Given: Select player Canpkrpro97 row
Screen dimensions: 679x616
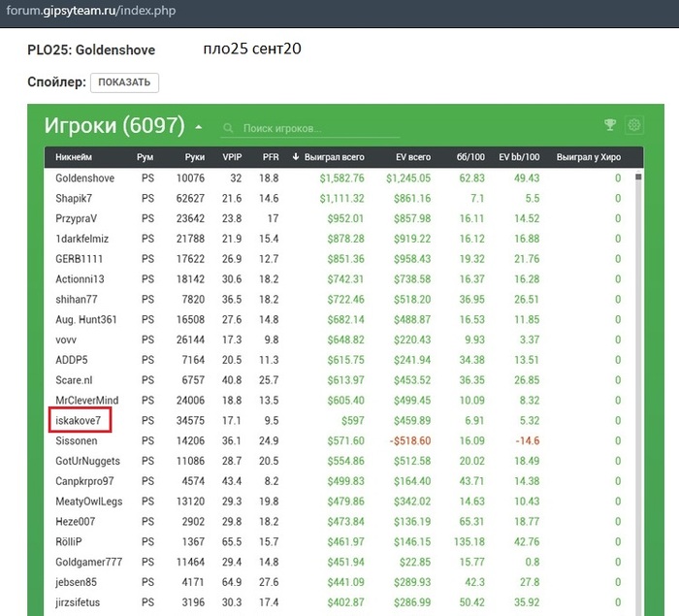Looking at the screenshot, I should pyautogui.click(x=339, y=481).
